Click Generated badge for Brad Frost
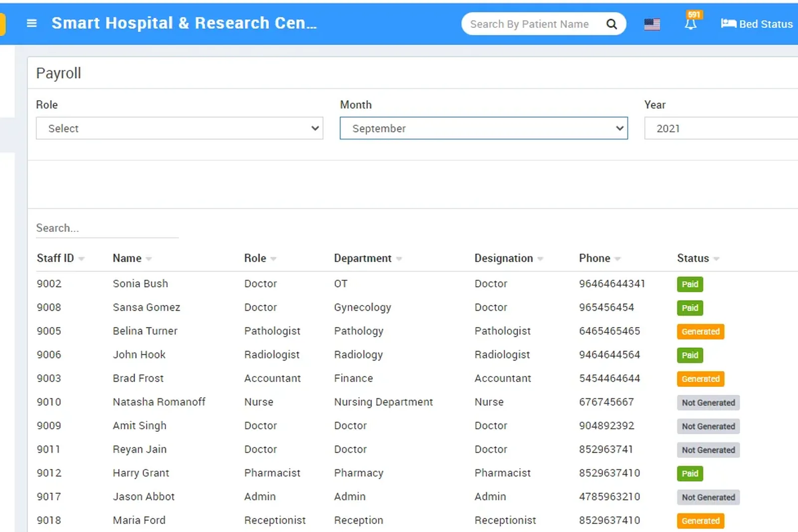 point(700,379)
